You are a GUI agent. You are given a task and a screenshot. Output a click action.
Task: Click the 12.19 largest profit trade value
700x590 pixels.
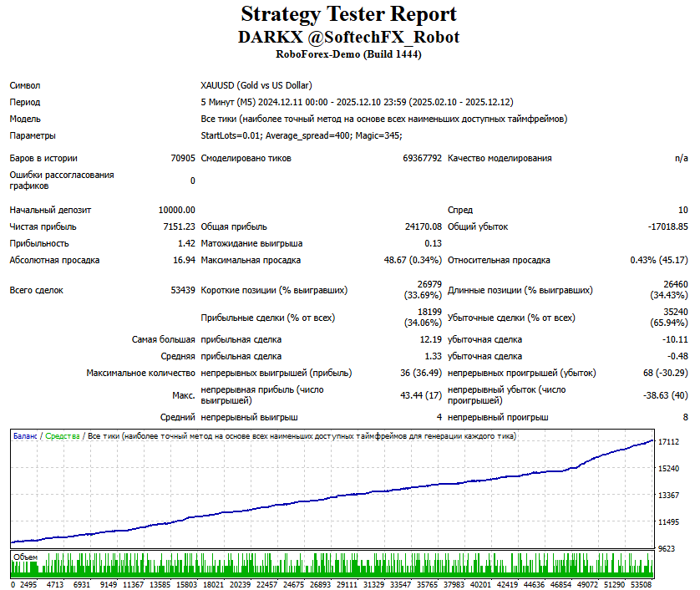(430, 339)
